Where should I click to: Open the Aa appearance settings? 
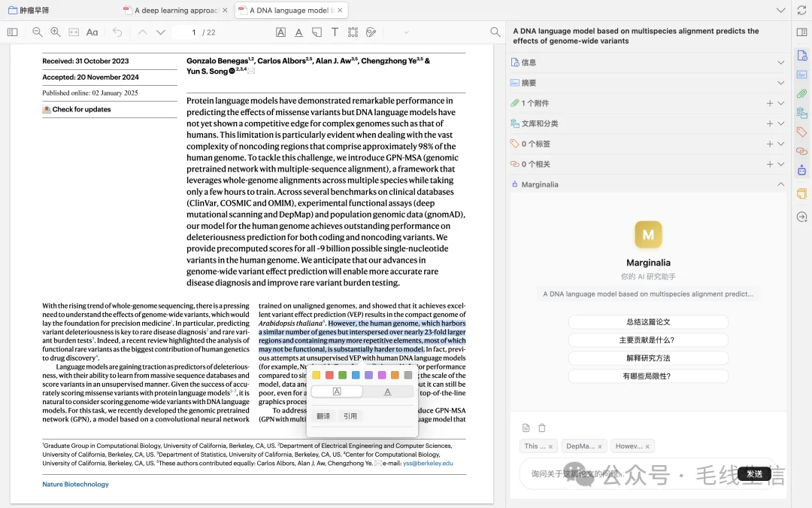click(92, 32)
